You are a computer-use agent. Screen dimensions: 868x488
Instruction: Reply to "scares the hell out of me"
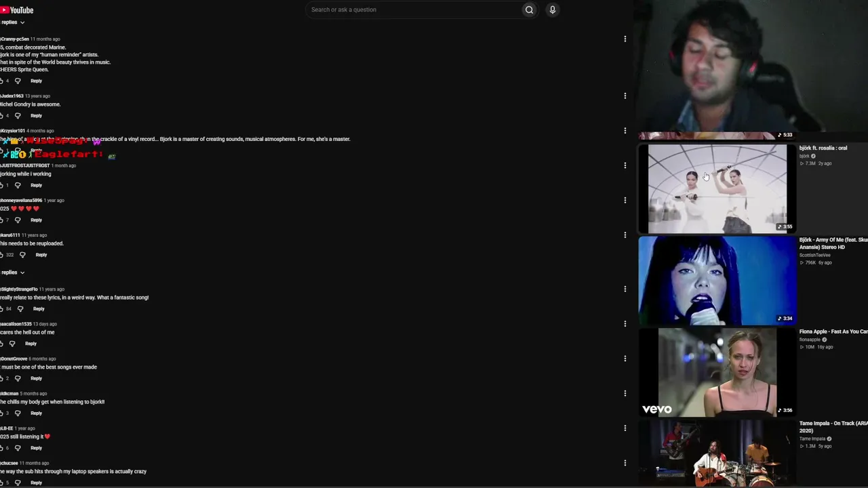(31, 344)
